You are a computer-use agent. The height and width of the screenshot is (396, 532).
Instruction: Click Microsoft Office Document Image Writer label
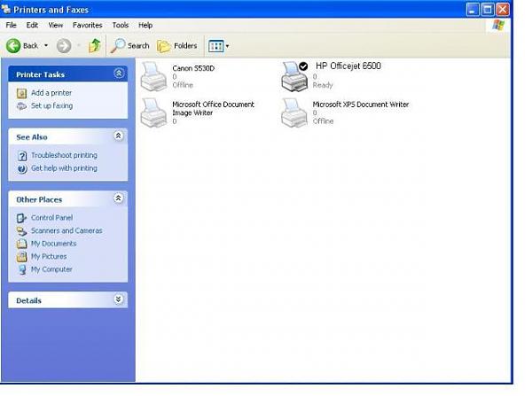(x=213, y=109)
